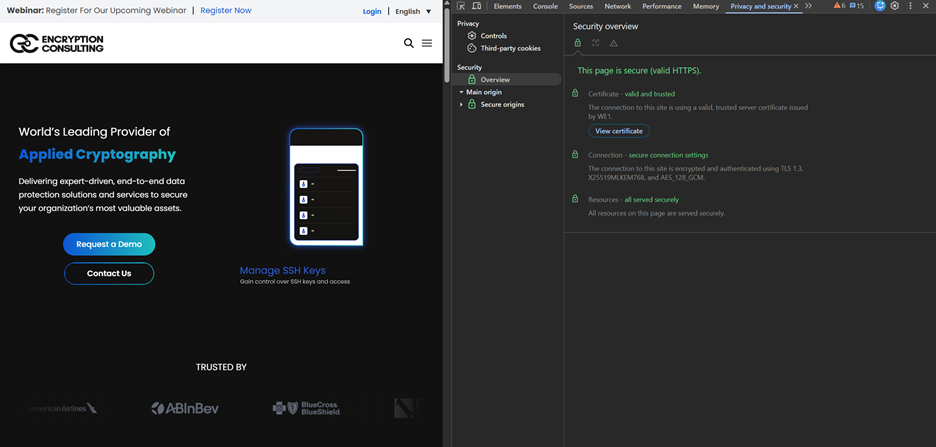Switch to the Network tab
The height and width of the screenshot is (447, 936).
point(617,6)
